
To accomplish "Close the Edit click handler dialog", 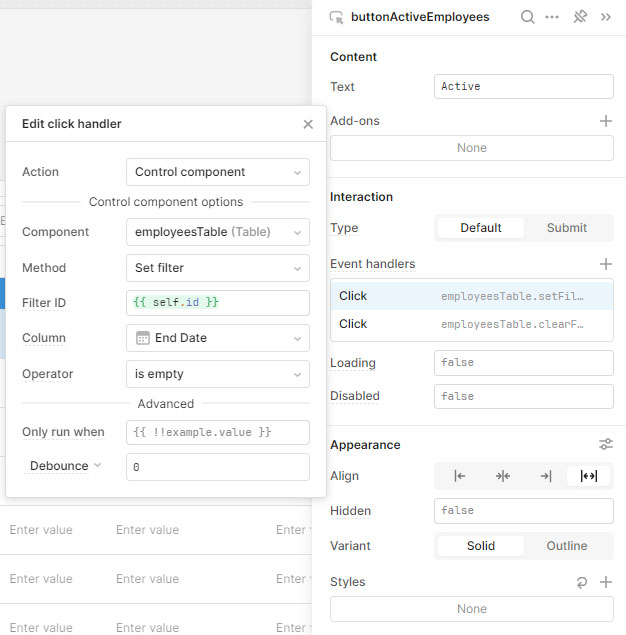I will tap(308, 124).
